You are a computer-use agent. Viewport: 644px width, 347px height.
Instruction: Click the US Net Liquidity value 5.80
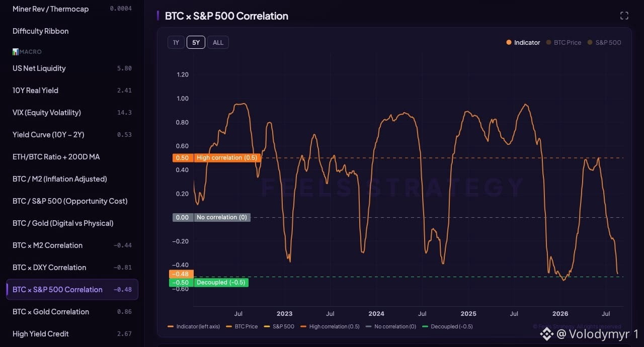pyautogui.click(x=124, y=68)
